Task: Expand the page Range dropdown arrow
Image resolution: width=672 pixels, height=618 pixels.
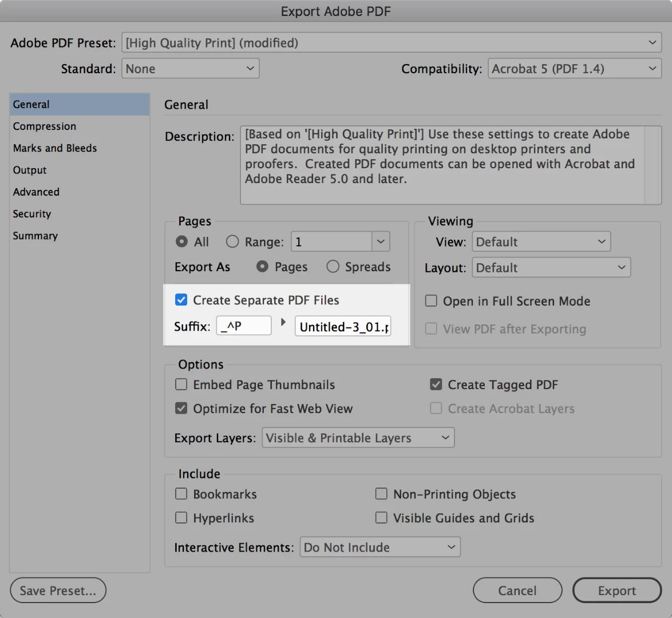Action: 381,241
